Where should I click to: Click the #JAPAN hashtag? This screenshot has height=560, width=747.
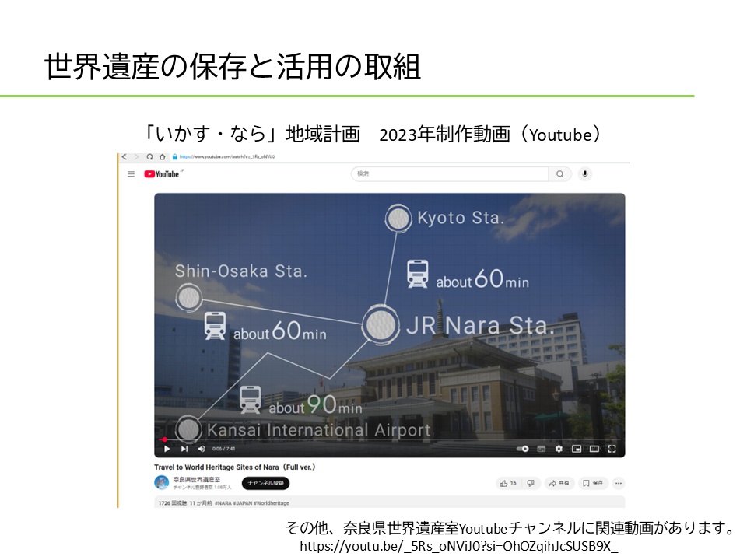243,503
